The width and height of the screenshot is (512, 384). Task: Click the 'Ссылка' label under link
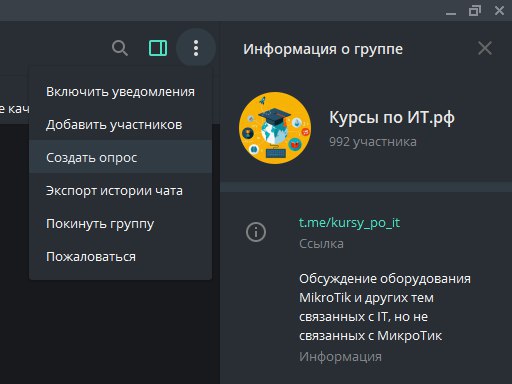321,244
